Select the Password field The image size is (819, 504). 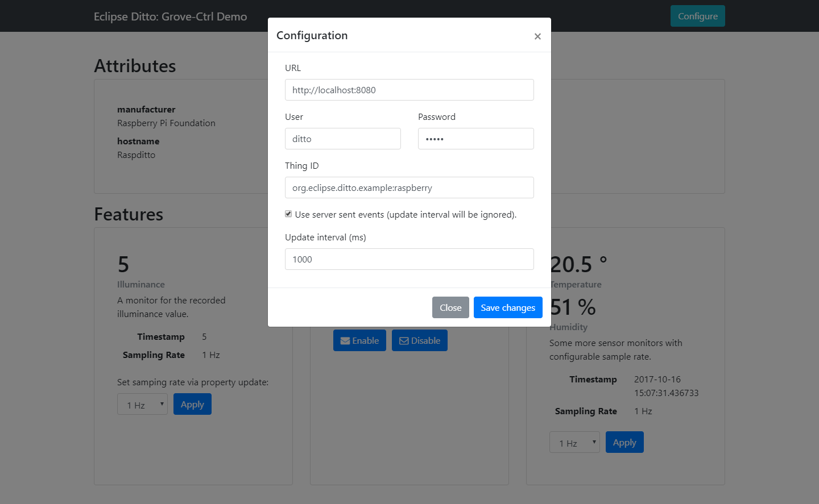[x=476, y=139]
